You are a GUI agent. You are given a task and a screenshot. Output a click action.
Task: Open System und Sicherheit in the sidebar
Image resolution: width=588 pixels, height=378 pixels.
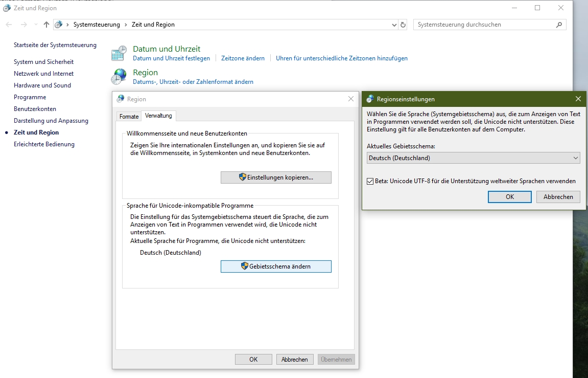click(43, 62)
